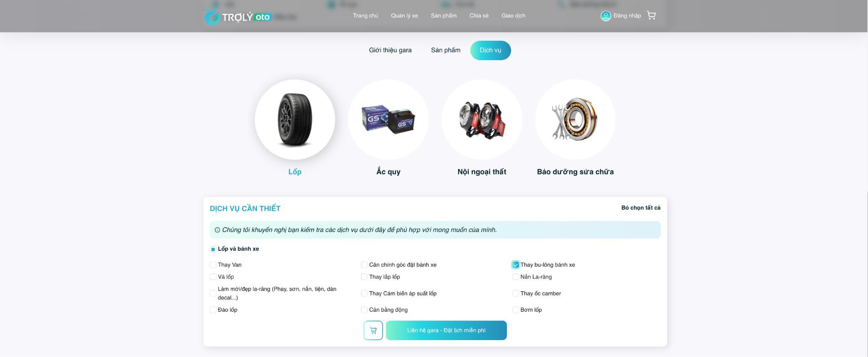Click the user avatar login icon
Image resolution: width=868 pixels, height=357 pixels.
605,16
